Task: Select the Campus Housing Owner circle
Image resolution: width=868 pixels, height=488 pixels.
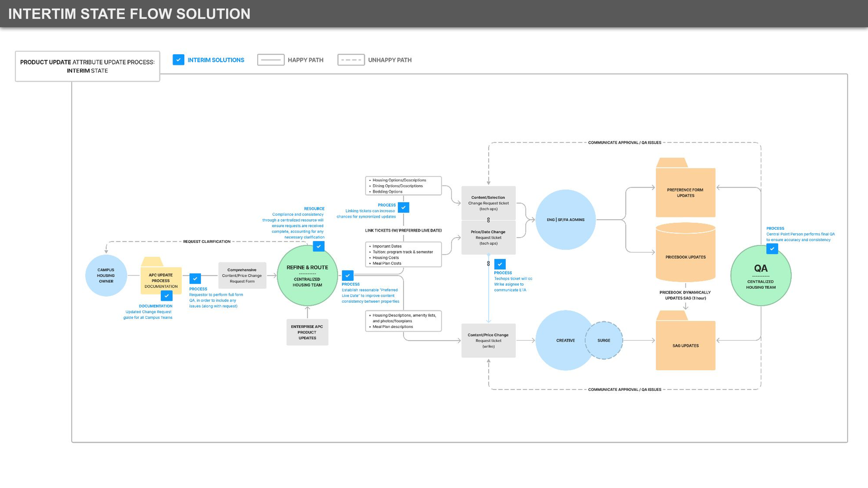Action: 106,276
